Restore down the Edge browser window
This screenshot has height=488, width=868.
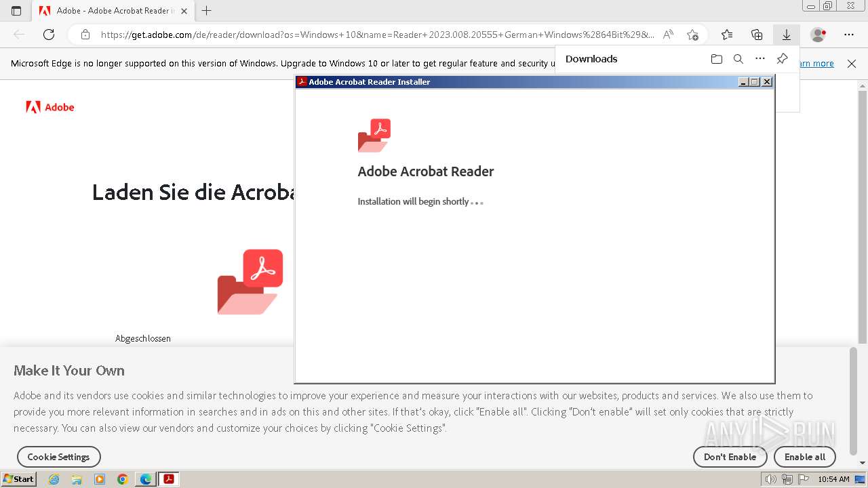pos(827,6)
